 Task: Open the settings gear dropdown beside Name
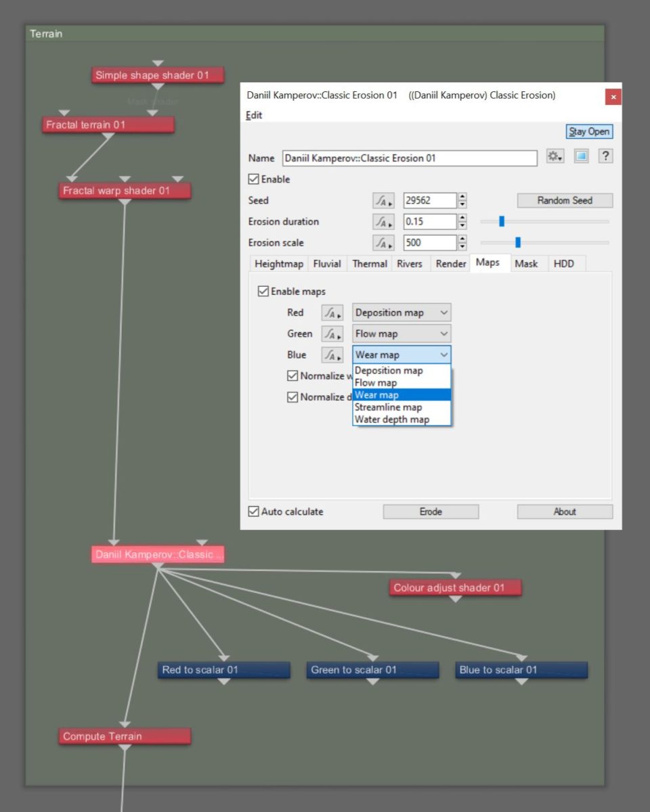coord(555,157)
